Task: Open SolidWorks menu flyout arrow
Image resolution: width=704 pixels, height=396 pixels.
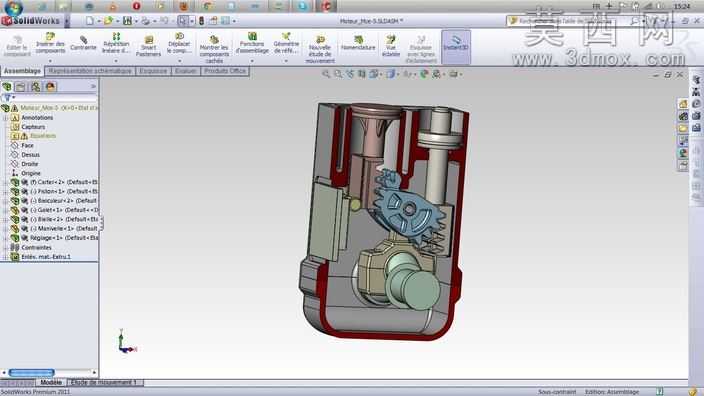Action: [67, 21]
